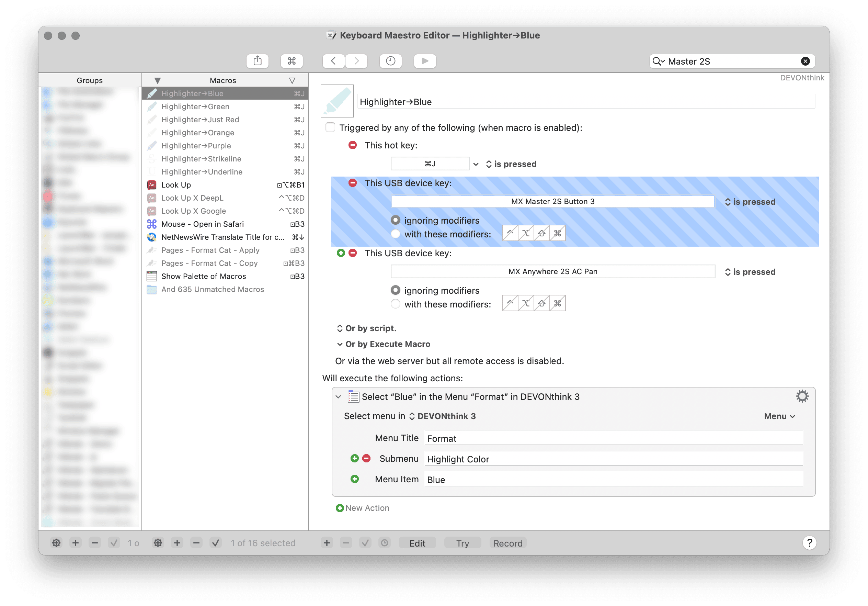Image resolution: width=868 pixels, height=606 pixels.
Task: Remove the MX Anywhere 2S AC Pan trigger
Action: click(352, 253)
